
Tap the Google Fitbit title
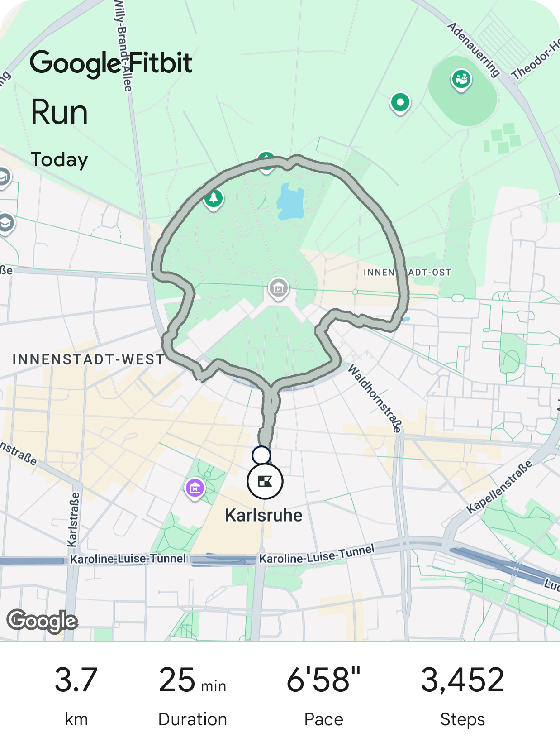tap(111, 63)
